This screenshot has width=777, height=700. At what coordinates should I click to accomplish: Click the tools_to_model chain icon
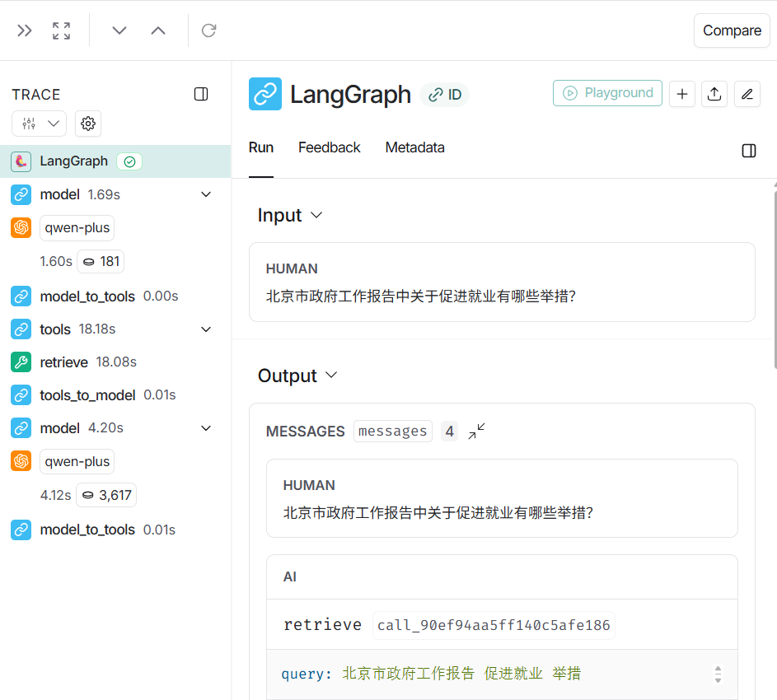[21, 395]
